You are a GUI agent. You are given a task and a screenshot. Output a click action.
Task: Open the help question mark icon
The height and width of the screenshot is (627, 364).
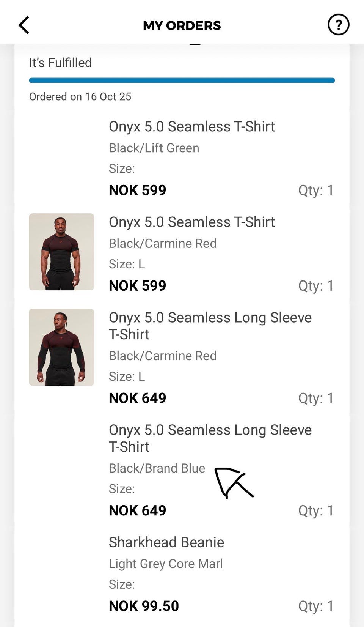tap(338, 25)
